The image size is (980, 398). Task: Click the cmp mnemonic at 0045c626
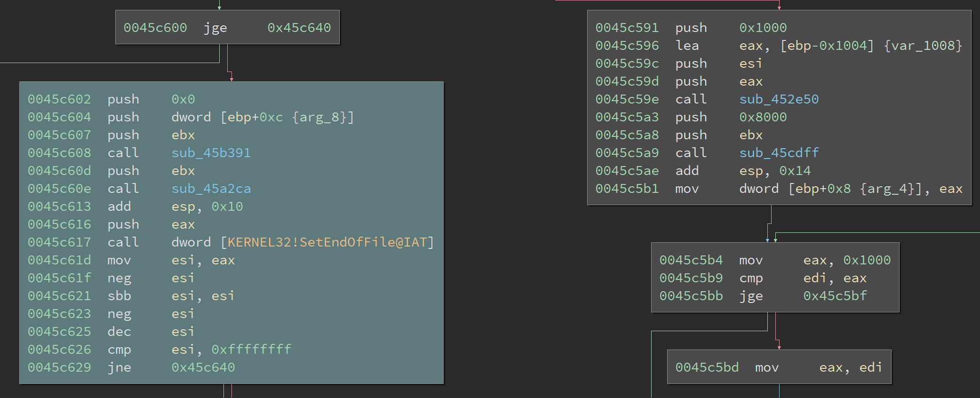120,350
